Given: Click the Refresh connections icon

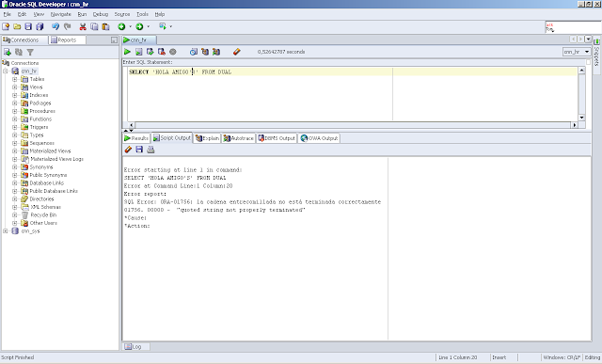Looking at the screenshot, I should [19, 52].
